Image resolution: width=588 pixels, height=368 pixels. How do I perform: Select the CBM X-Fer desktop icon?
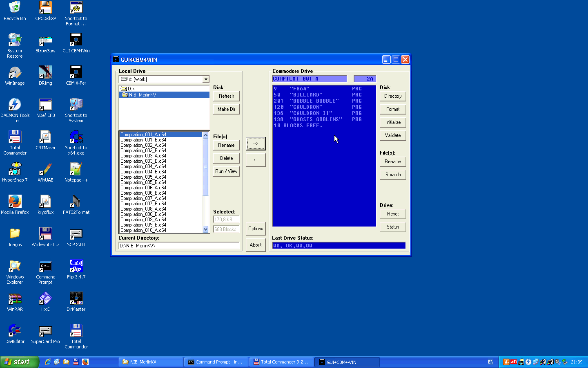pos(76,76)
